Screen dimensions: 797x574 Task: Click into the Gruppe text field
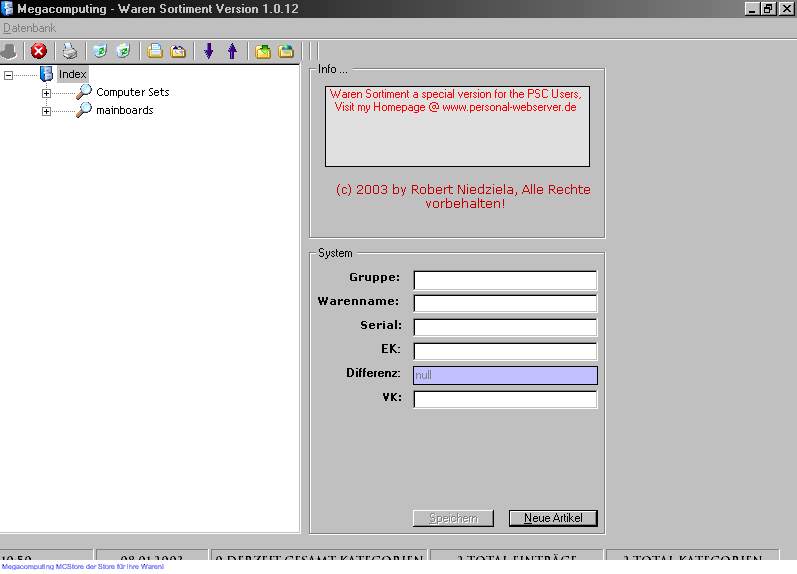click(505, 280)
